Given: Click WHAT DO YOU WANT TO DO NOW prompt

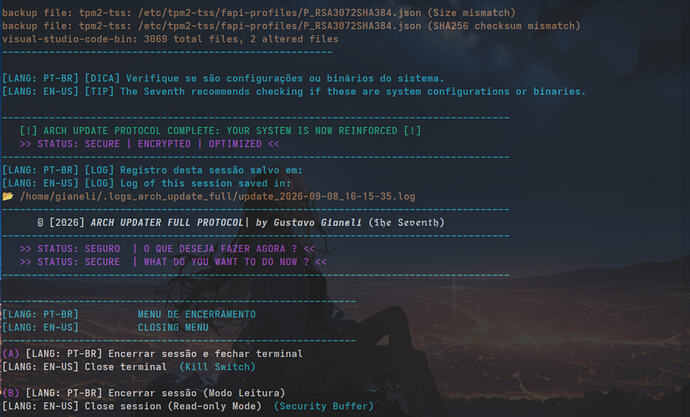Looking at the screenshot, I should pyautogui.click(x=220, y=262).
